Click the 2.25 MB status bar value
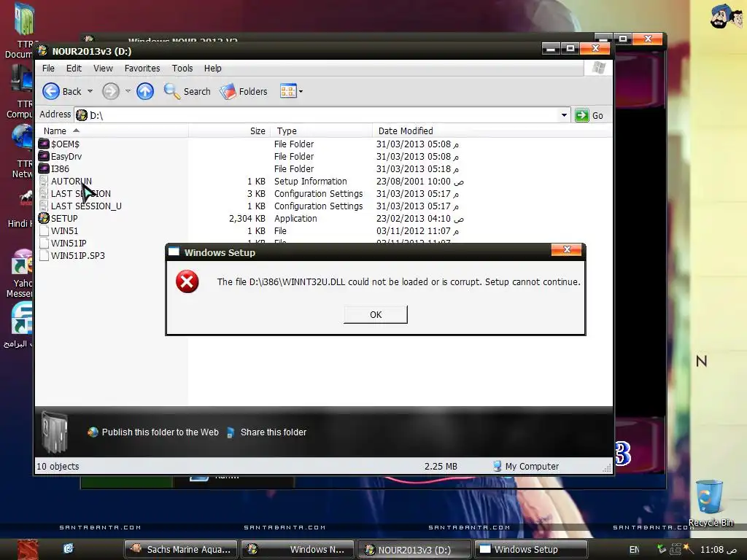Screen dimensions: 747x560 pyautogui.click(x=441, y=466)
